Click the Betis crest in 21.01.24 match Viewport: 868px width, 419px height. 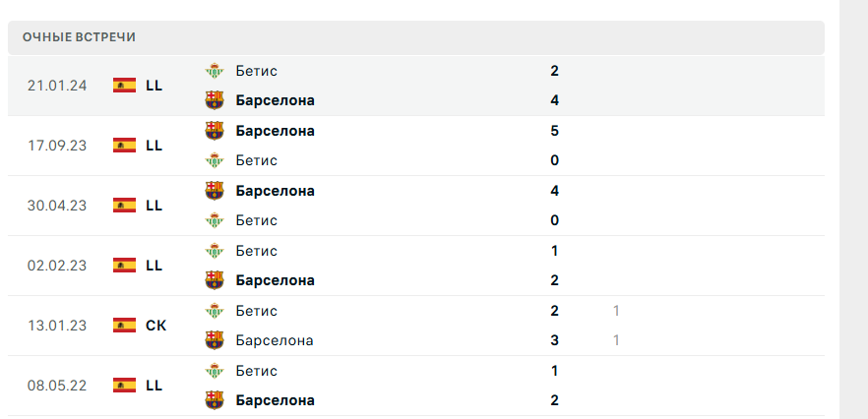tap(214, 71)
